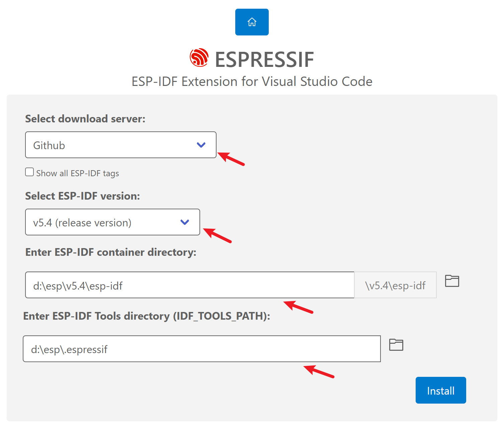Click the chevron beside v5.4 release version

coord(185,222)
